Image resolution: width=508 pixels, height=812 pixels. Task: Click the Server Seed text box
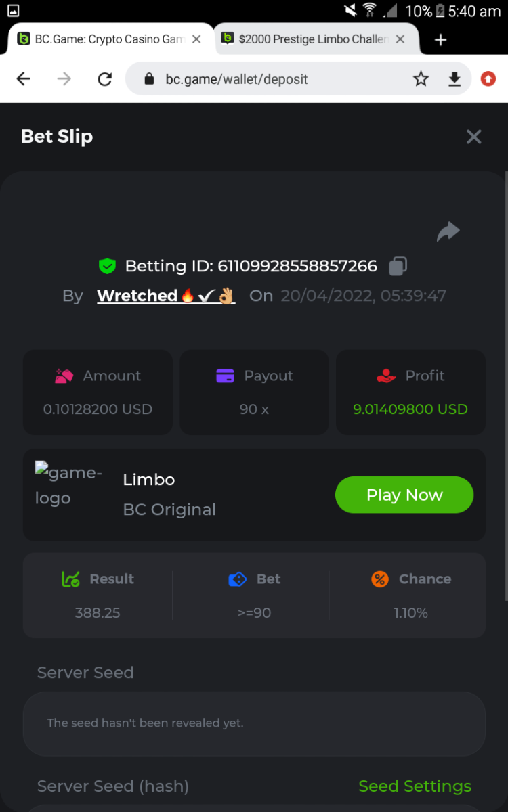(x=254, y=723)
